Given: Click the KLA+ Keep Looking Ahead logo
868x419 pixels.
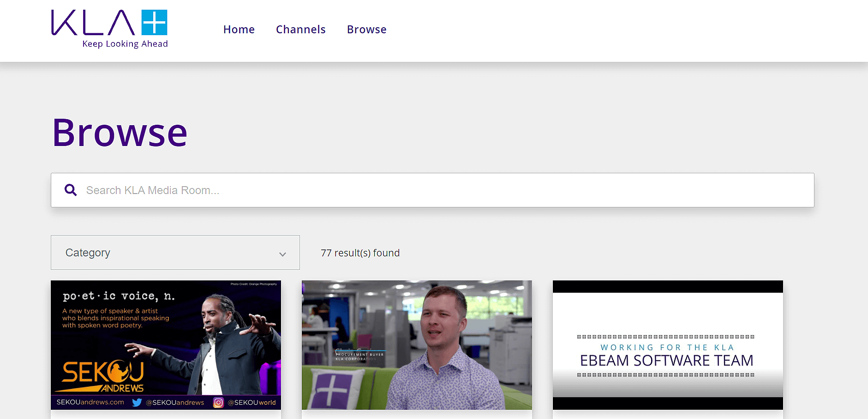Looking at the screenshot, I should (x=109, y=29).
